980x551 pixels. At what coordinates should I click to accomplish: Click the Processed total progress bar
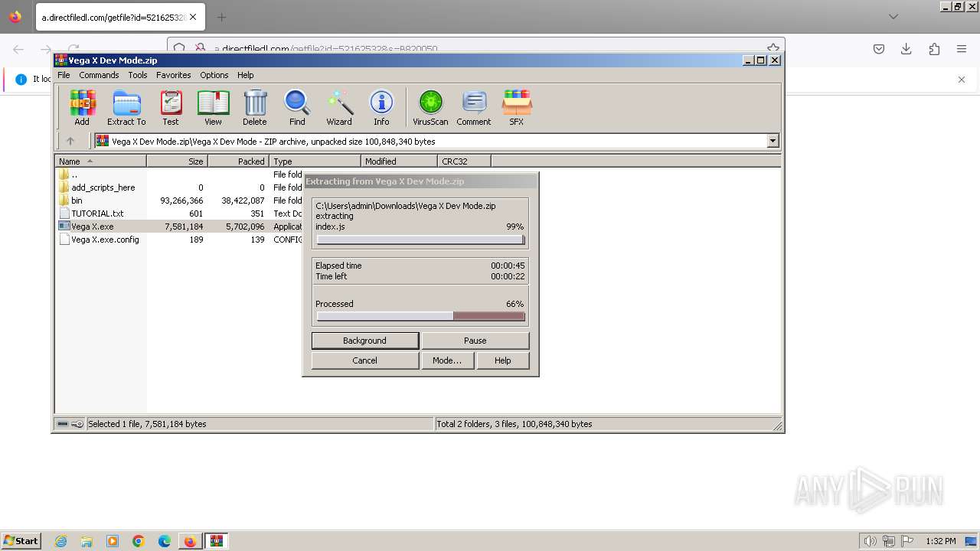tap(420, 316)
